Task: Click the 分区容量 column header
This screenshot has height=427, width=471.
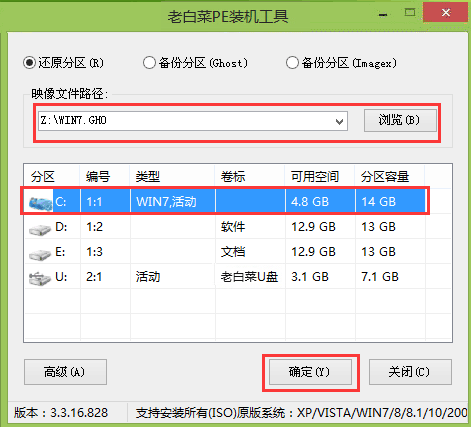Action: tap(389, 176)
